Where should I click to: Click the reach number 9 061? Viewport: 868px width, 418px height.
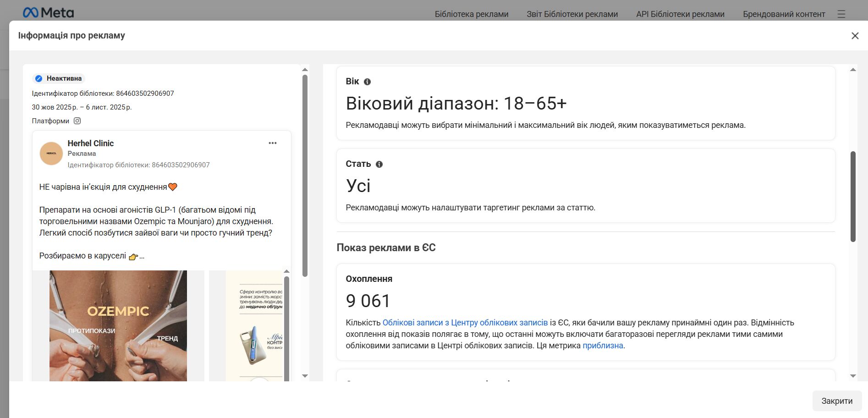point(368,301)
